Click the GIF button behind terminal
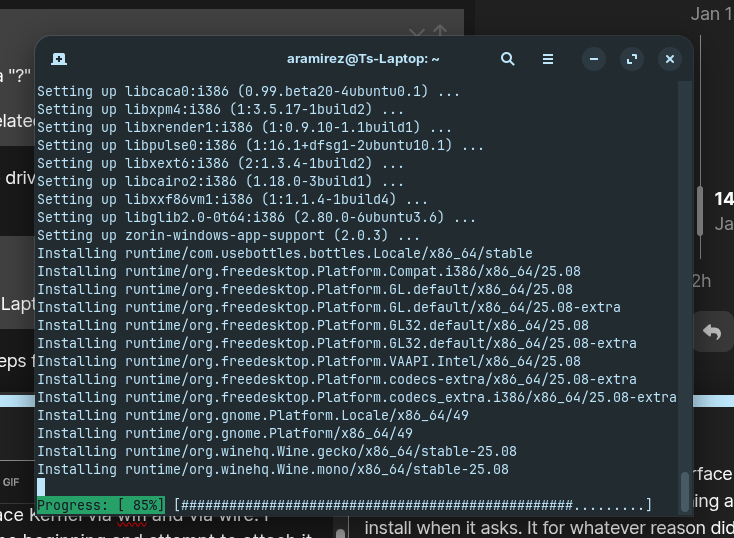This screenshot has width=734, height=538. coord(11,482)
